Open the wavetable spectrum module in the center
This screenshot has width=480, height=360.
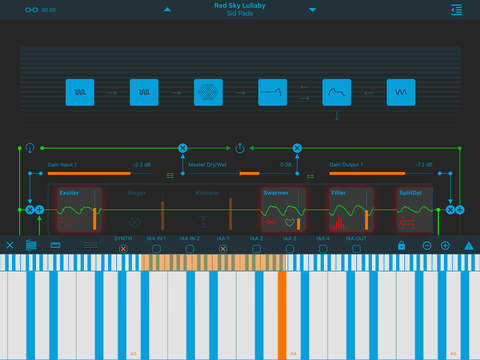click(x=208, y=92)
